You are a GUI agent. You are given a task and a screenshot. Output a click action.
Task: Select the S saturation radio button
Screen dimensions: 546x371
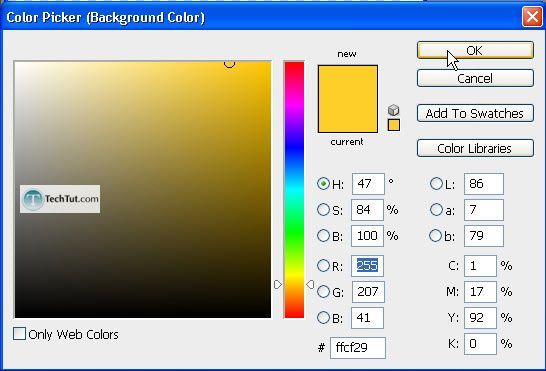tap(323, 209)
